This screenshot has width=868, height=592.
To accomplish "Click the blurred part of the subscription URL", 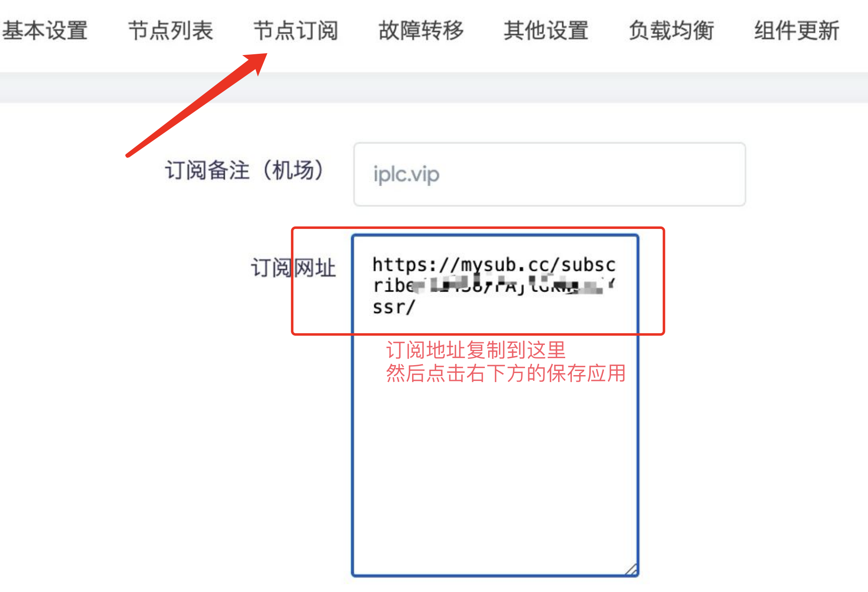I will point(513,285).
